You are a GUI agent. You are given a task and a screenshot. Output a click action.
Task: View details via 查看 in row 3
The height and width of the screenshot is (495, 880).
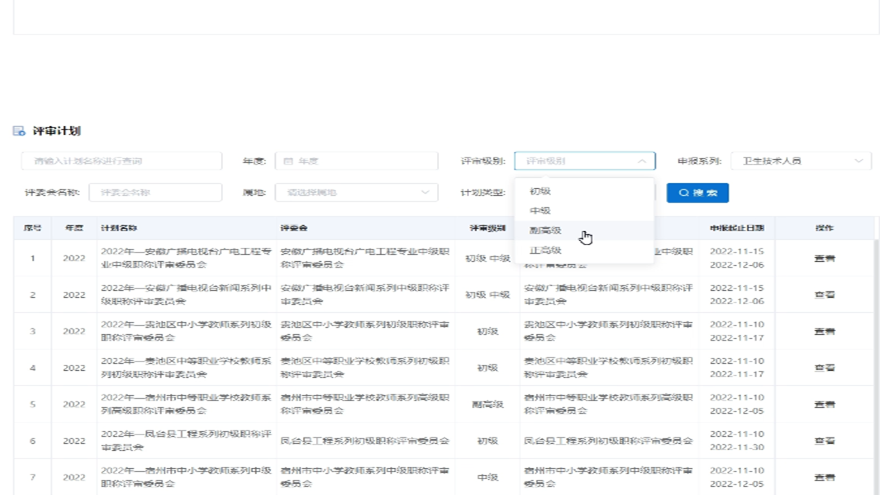[824, 331]
